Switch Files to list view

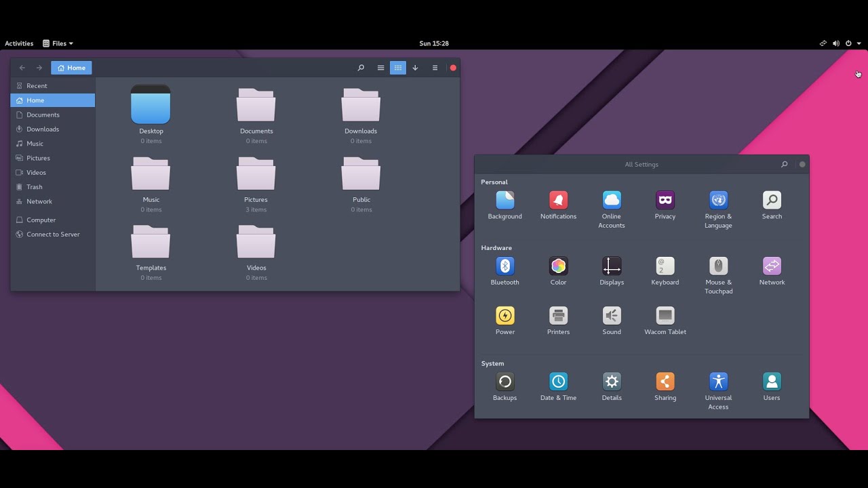click(381, 68)
